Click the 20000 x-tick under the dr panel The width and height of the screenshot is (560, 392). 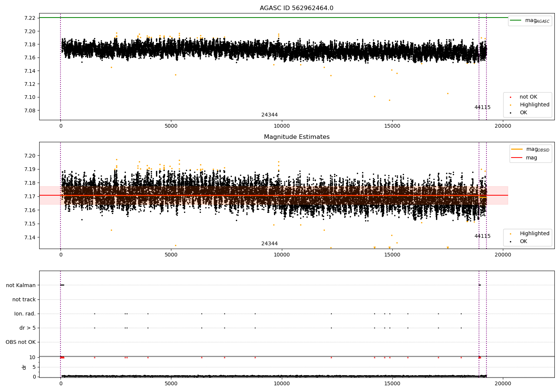(x=503, y=384)
